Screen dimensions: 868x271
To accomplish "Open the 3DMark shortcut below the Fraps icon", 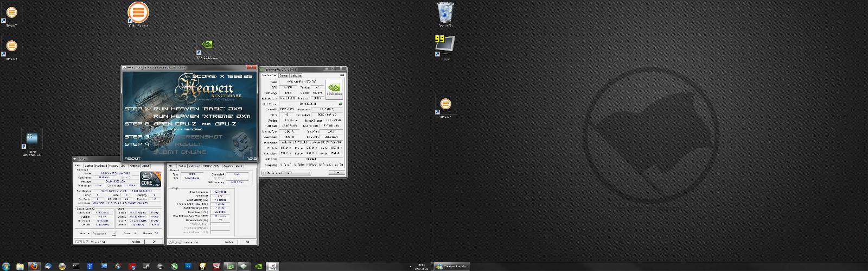I will (445, 106).
